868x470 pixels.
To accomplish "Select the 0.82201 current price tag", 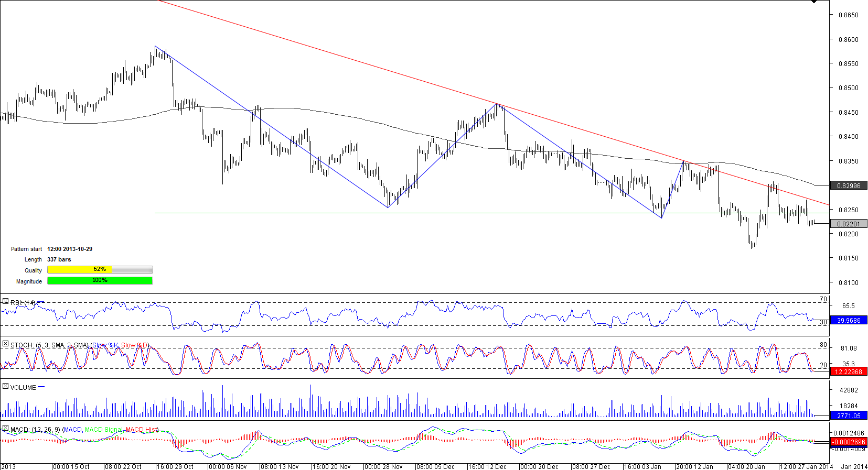I will click(848, 224).
